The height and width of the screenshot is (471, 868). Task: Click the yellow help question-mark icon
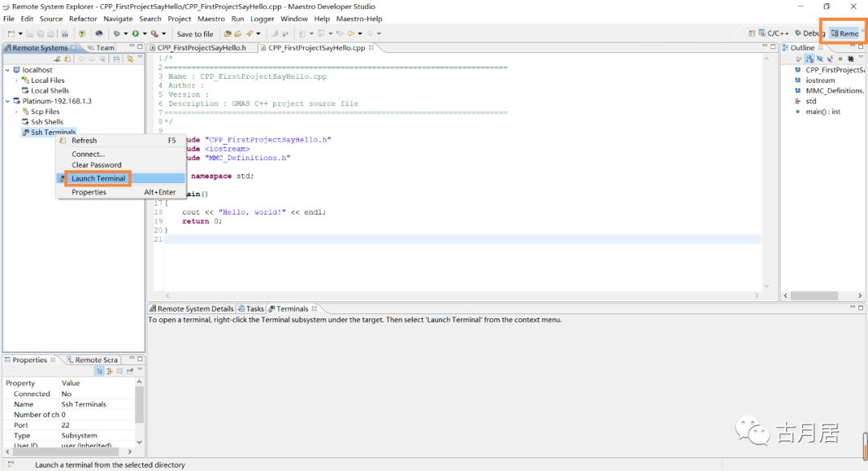(81, 34)
